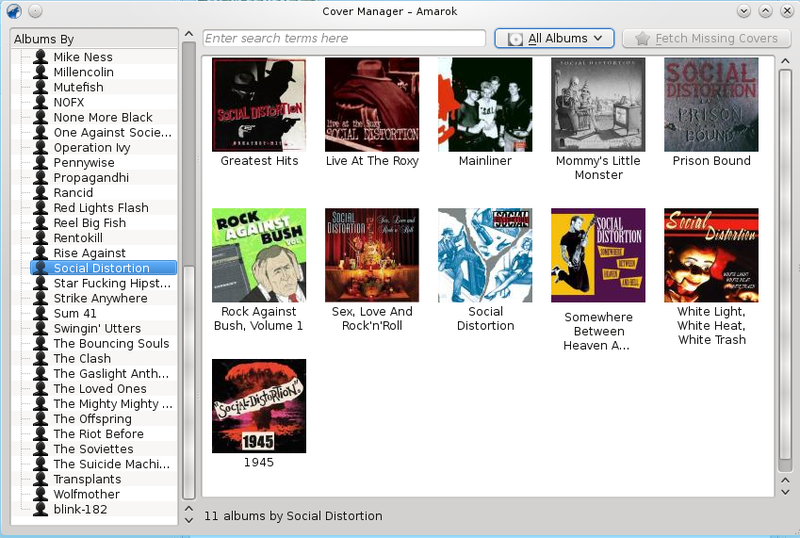Click album grid scrollbar up arrow
This screenshot has width=800, height=538.
[x=785, y=61]
